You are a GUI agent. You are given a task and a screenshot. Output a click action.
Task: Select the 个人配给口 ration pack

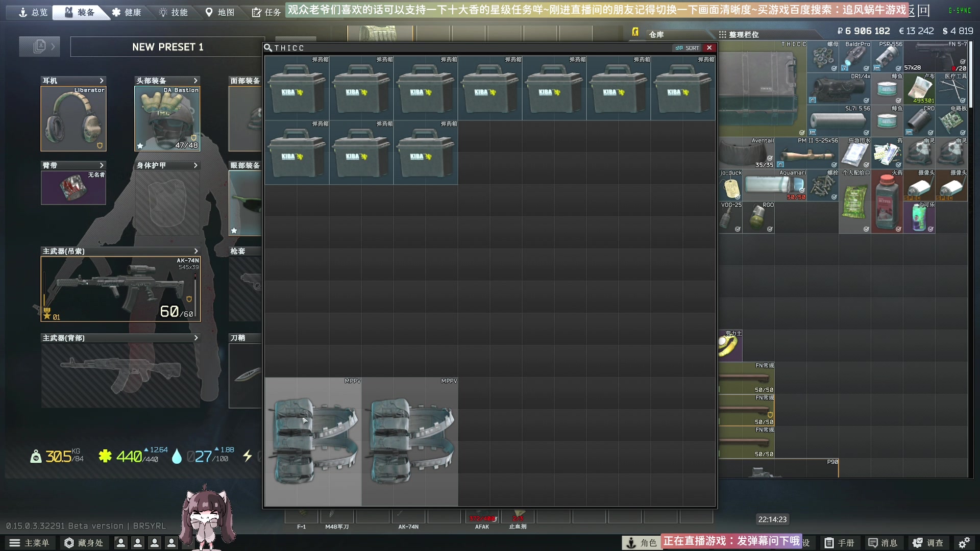[855, 202]
